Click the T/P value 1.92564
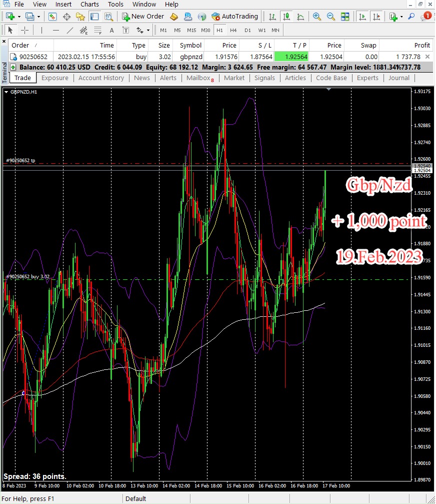The width and height of the screenshot is (436, 504). tap(291, 57)
